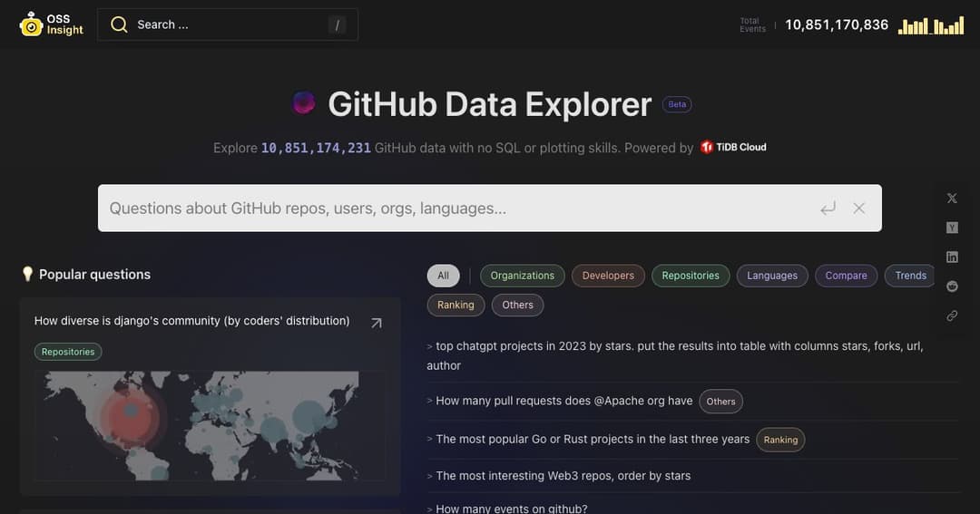Clear the question box with the X icon
This screenshot has width=980, height=514.
coord(859,209)
